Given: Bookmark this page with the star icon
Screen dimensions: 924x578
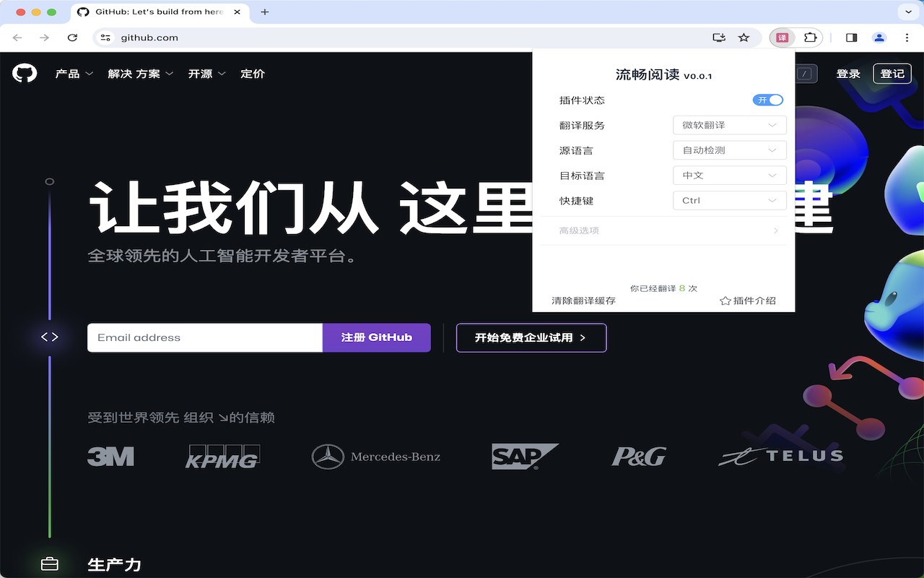Looking at the screenshot, I should pyautogui.click(x=744, y=38).
